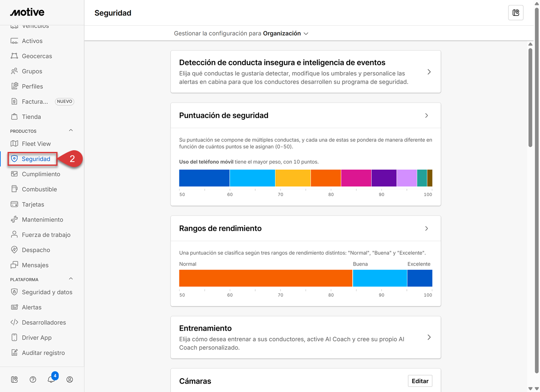Open the help question mark icon
Image resolution: width=540 pixels, height=392 pixels.
[33, 379]
